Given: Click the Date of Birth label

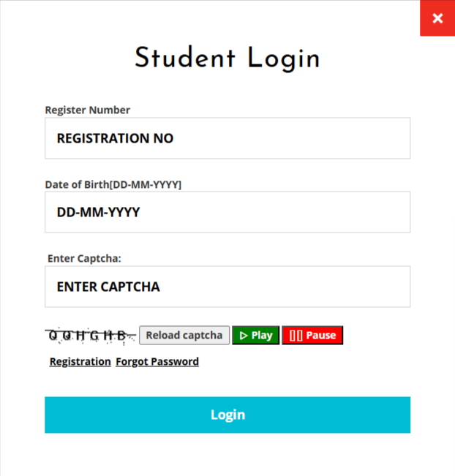Looking at the screenshot, I should point(113,184).
